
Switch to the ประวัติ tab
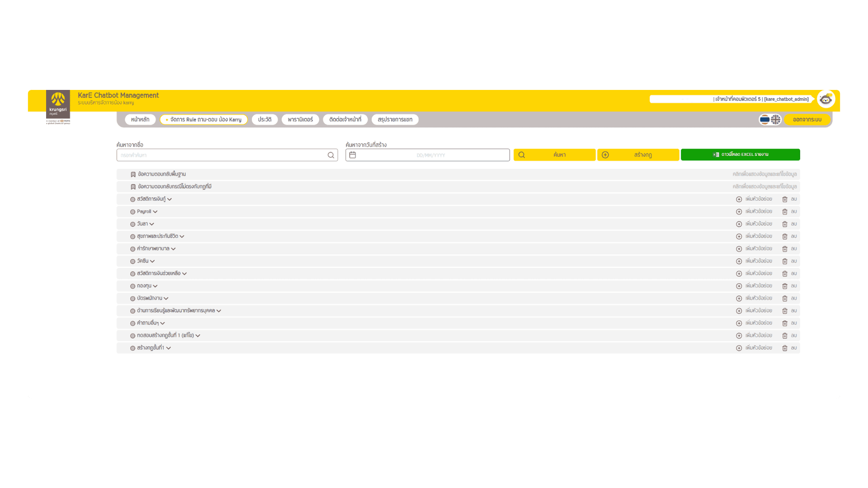(x=264, y=119)
